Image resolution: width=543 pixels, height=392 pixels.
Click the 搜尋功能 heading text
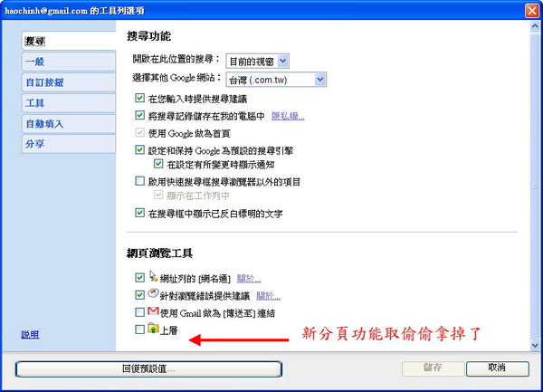149,36
